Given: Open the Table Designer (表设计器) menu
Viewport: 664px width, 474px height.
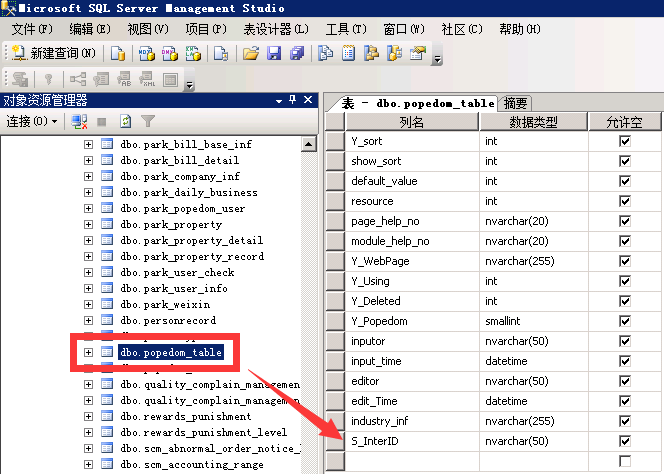Looking at the screenshot, I should (275, 29).
